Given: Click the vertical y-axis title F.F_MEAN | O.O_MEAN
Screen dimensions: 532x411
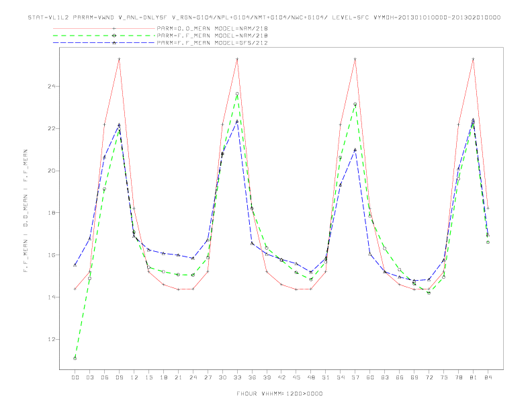Looking at the screenshot, I should pos(26,211).
